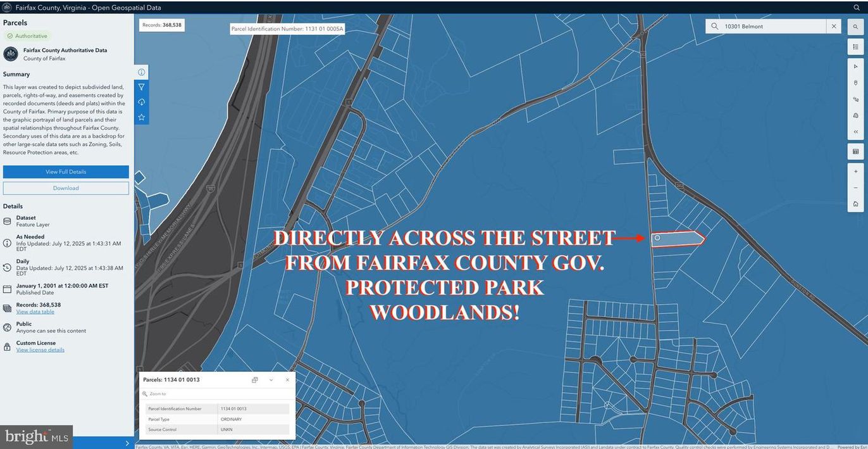Collapse the Parcels popup with chevron
The width and height of the screenshot is (868, 449).
click(x=271, y=380)
